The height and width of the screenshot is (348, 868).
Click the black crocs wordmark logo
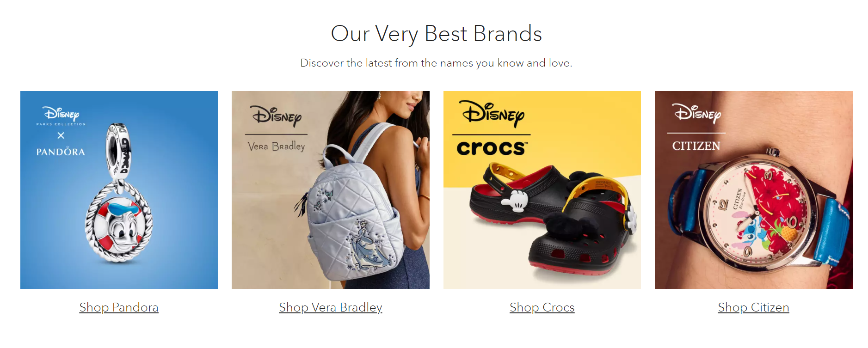(x=492, y=148)
